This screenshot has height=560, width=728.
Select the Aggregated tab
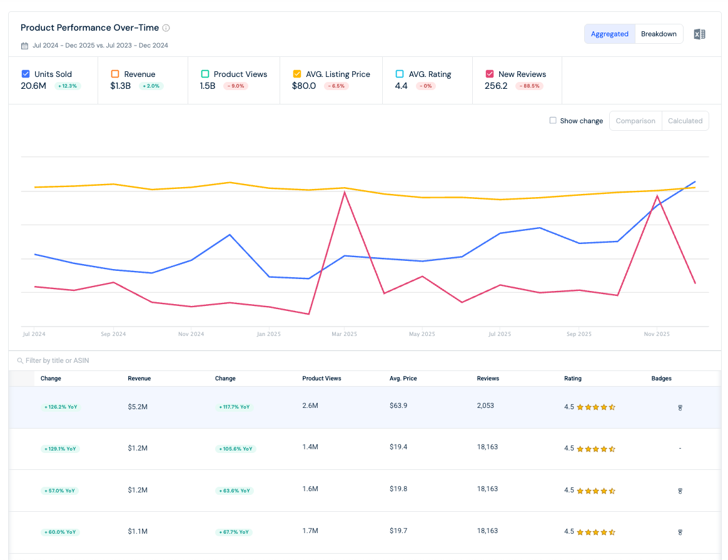[609, 34]
